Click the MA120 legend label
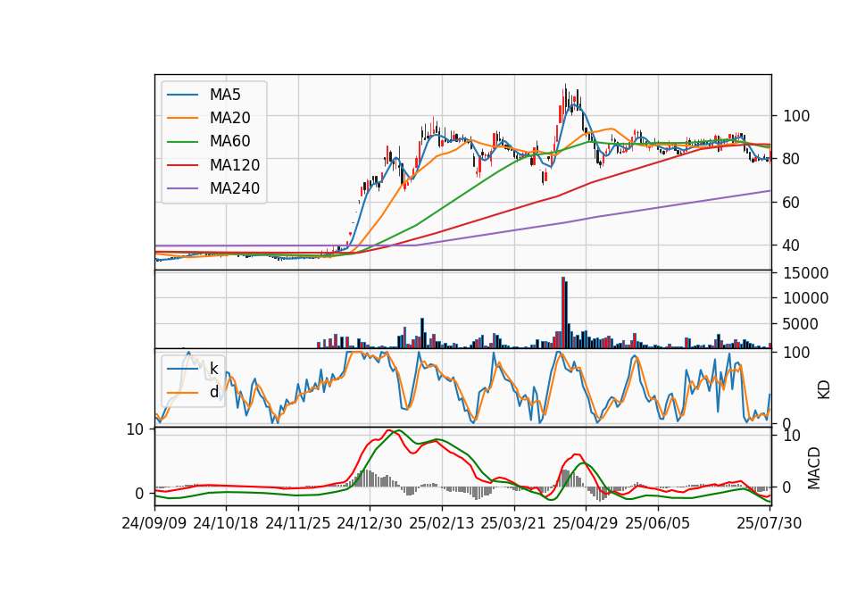857x616 pixels. coord(235,165)
